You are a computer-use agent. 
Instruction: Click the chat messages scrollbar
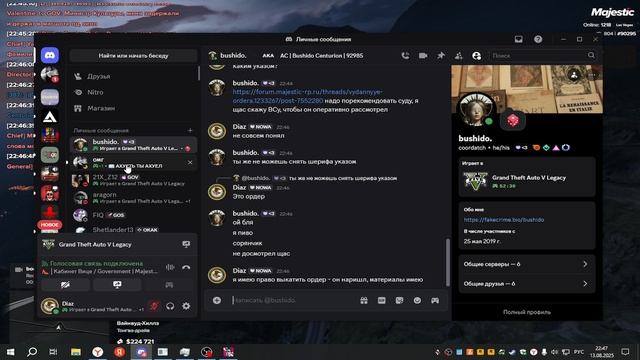coord(448,262)
